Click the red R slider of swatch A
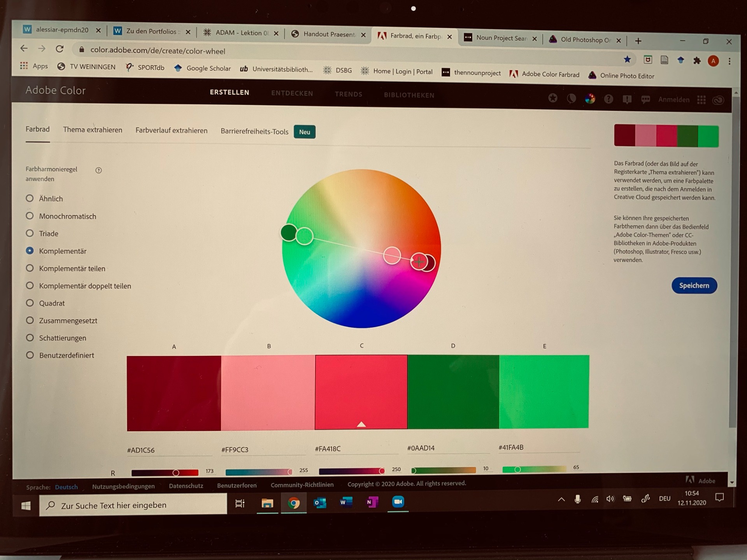 (x=165, y=473)
